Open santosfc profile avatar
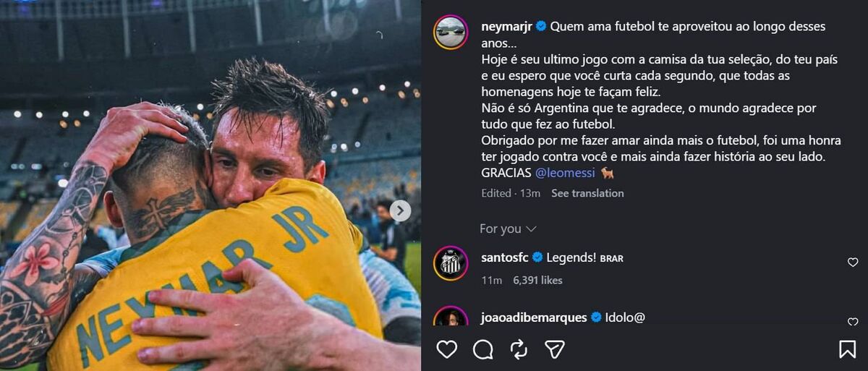This screenshot has width=868, height=371. (x=451, y=263)
